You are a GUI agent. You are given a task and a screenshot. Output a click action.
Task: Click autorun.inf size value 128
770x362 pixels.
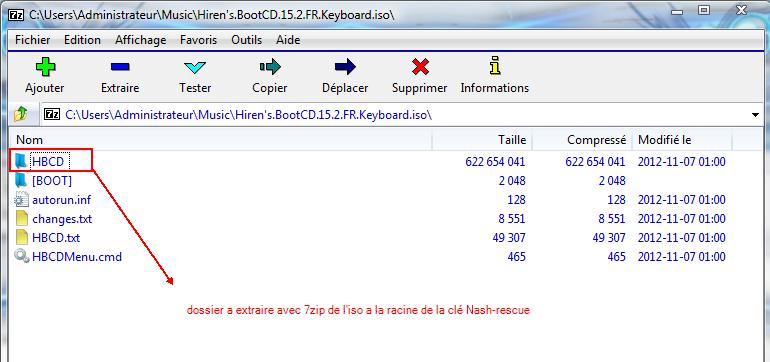click(516, 200)
